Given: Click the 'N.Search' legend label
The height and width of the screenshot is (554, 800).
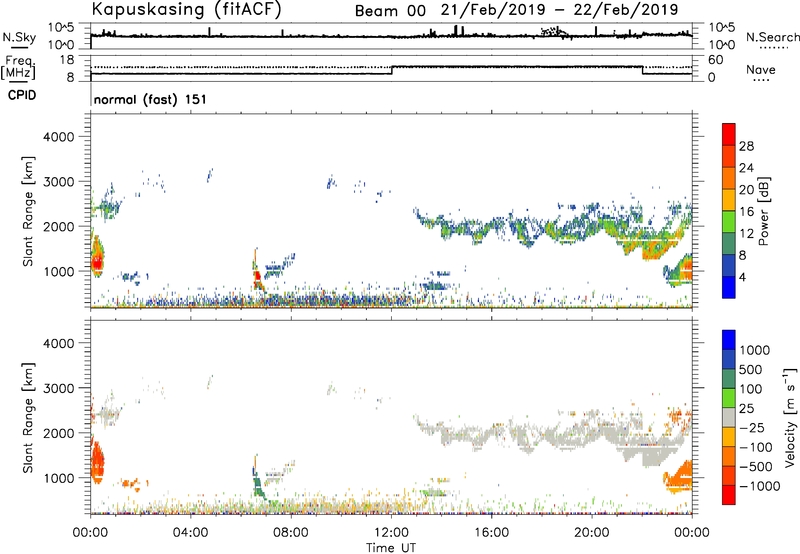Looking at the screenshot, I should tap(772, 37).
